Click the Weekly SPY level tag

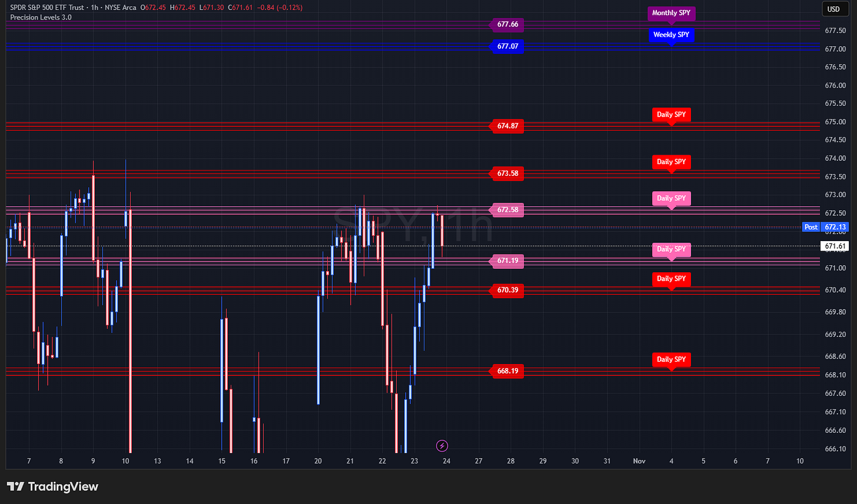tap(672, 35)
